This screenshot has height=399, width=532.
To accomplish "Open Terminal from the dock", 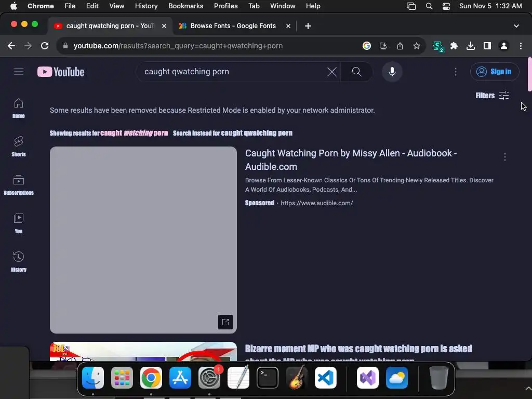I will click(x=268, y=378).
